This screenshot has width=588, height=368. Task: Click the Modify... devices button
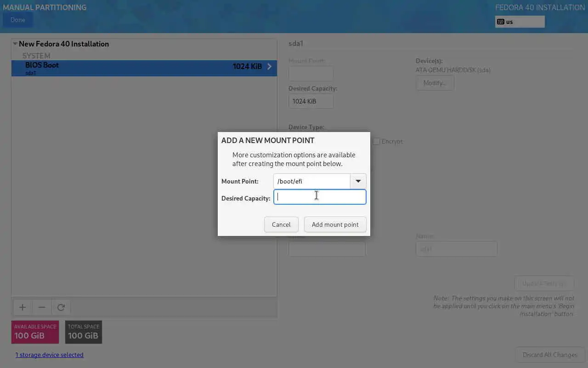[x=435, y=83]
